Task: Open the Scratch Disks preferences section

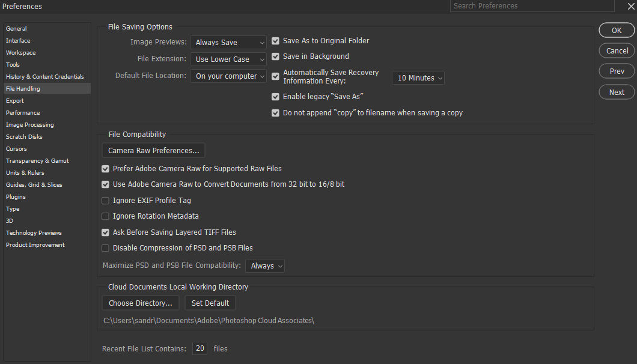Action: pos(25,136)
